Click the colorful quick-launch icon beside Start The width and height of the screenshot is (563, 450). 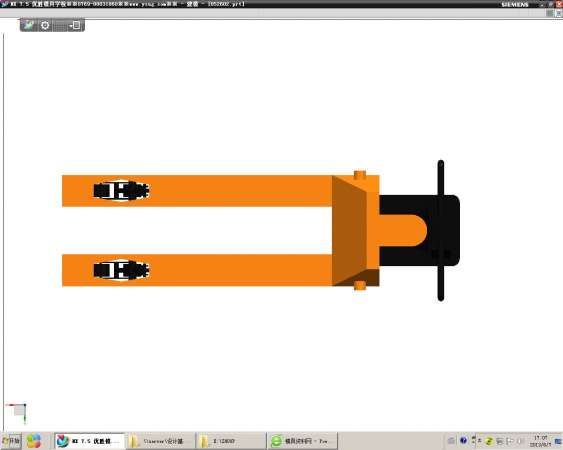tap(33, 441)
